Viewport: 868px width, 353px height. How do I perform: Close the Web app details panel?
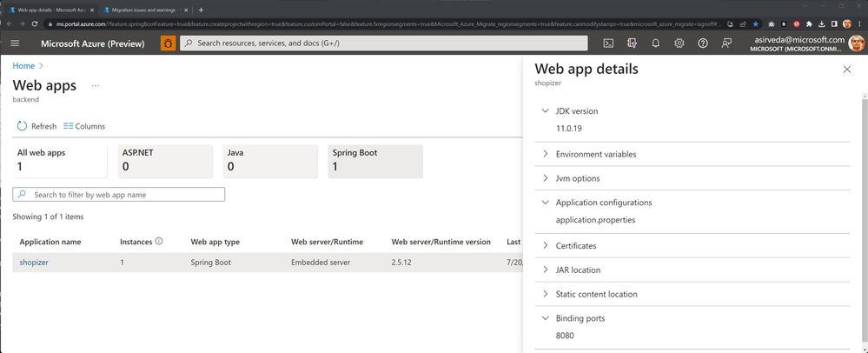847,70
